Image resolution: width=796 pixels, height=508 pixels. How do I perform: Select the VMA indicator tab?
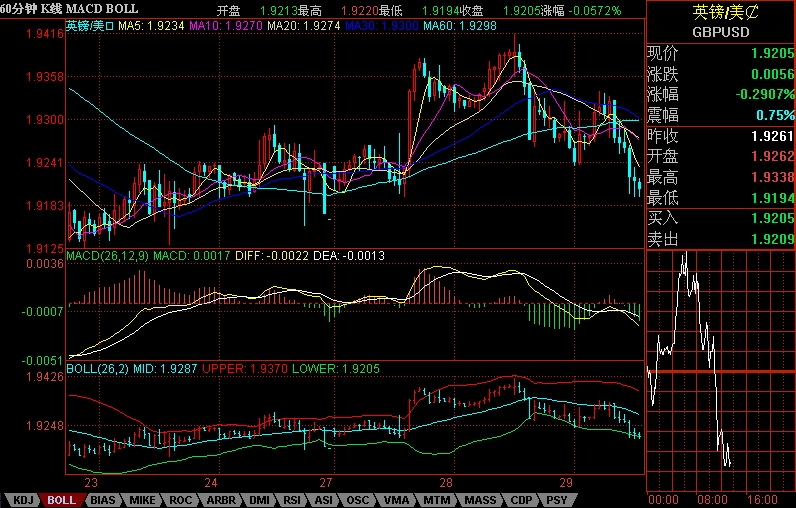pyautogui.click(x=395, y=499)
